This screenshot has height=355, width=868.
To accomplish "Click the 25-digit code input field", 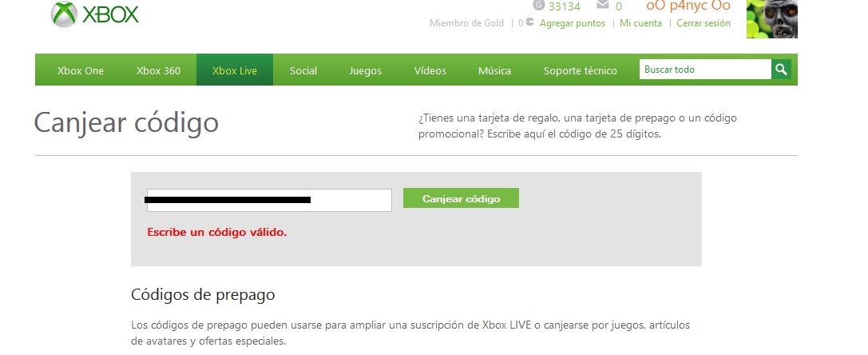I will pos(269,200).
